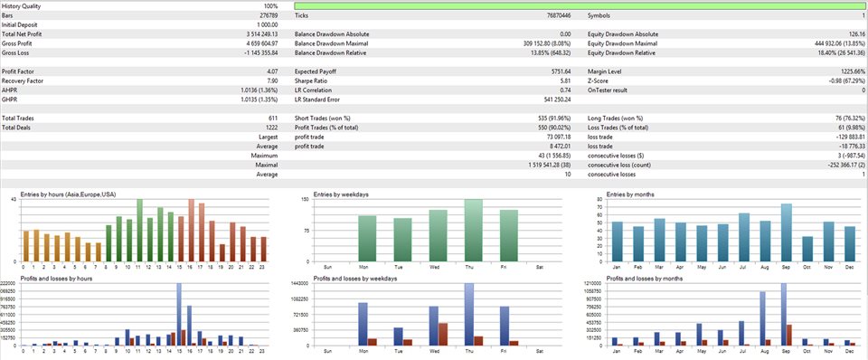Click the Oct bar in Entries by months
The image size is (868, 360).
807,250
